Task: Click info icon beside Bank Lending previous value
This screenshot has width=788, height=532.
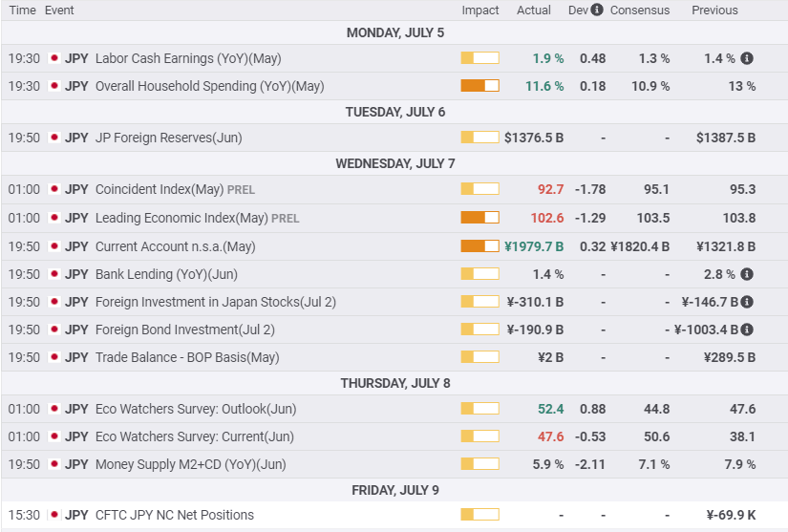Action: 747,274
